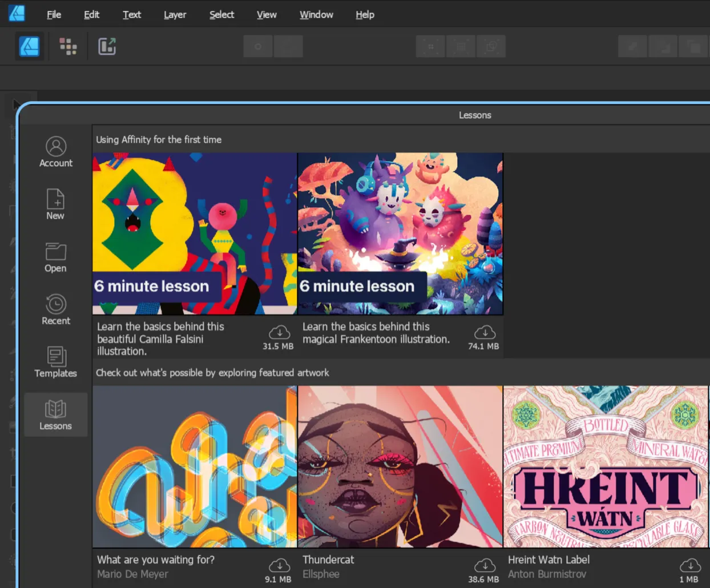Download the Hreint Watn Label sample

click(690, 565)
